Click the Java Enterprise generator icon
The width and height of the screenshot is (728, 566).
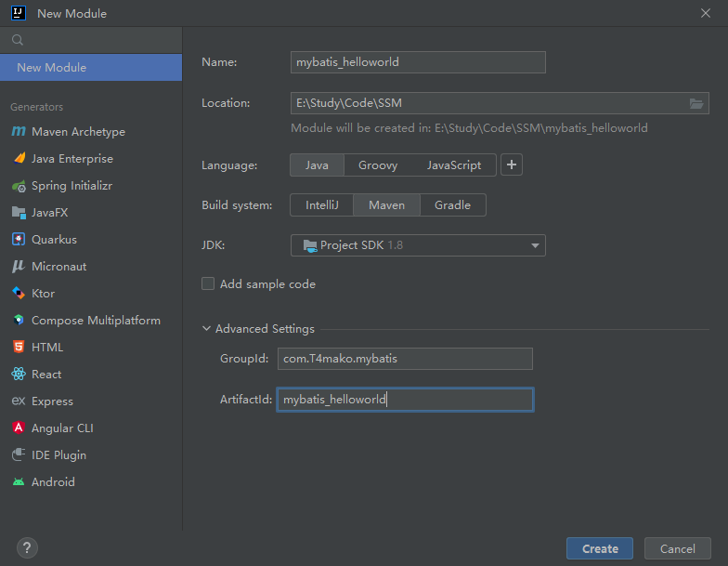[19, 158]
